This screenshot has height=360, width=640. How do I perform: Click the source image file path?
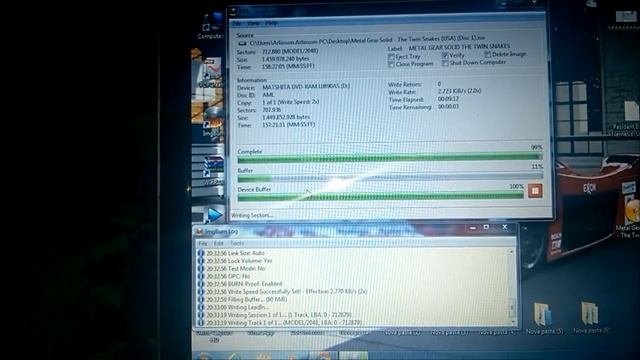tap(367, 41)
